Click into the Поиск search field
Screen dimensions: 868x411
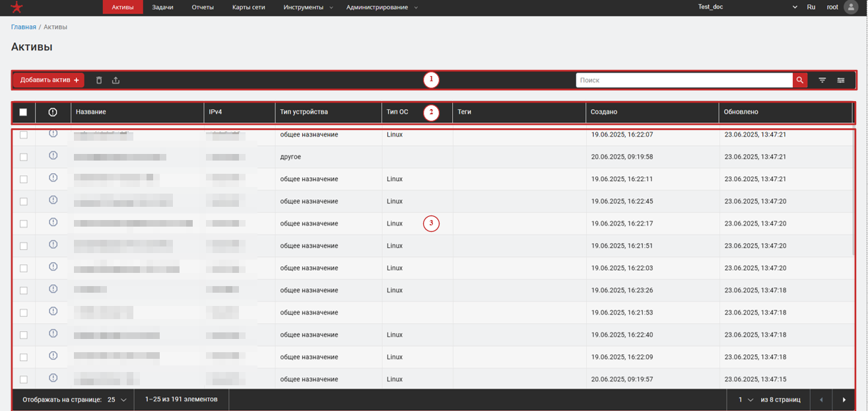coord(684,81)
